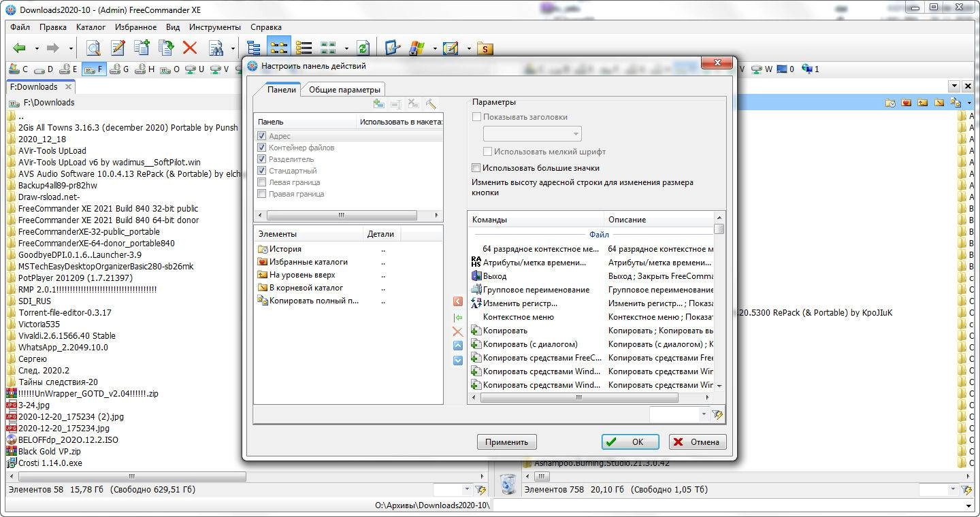Open the search binoculars dropdown arrow
This screenshot has width=980, height=517.
(x=233, y=48)
